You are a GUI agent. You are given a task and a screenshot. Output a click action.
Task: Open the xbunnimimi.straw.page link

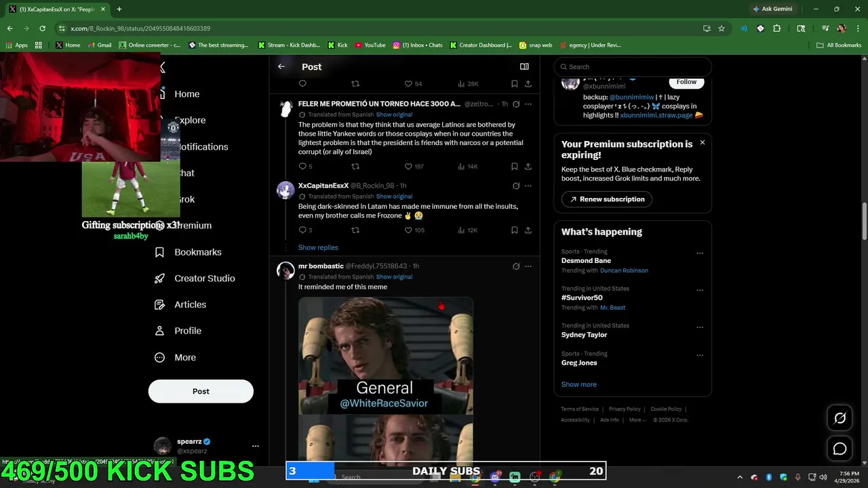point(656,115)
